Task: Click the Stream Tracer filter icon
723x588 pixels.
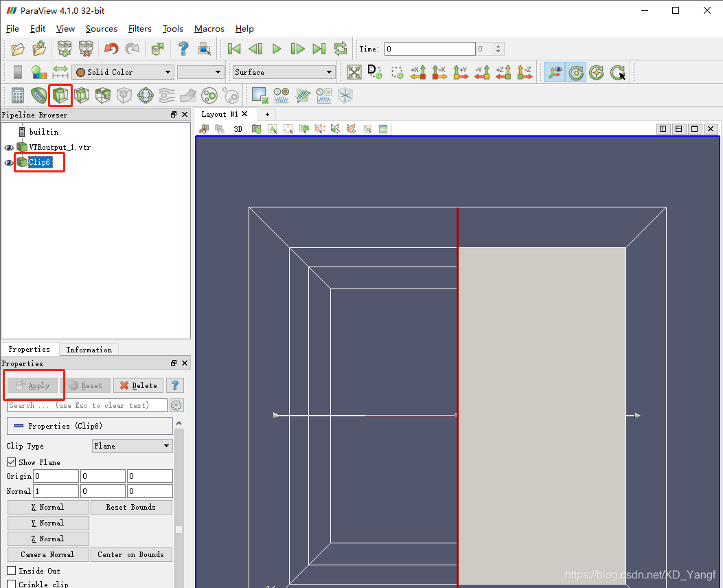Action: click(x=166, y=95)
